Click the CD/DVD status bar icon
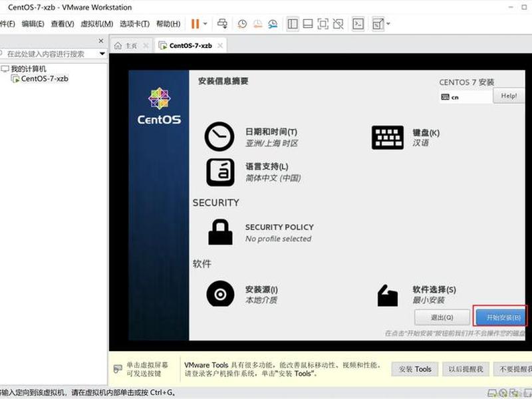This screenshot has height=399, width=532. 503,393
